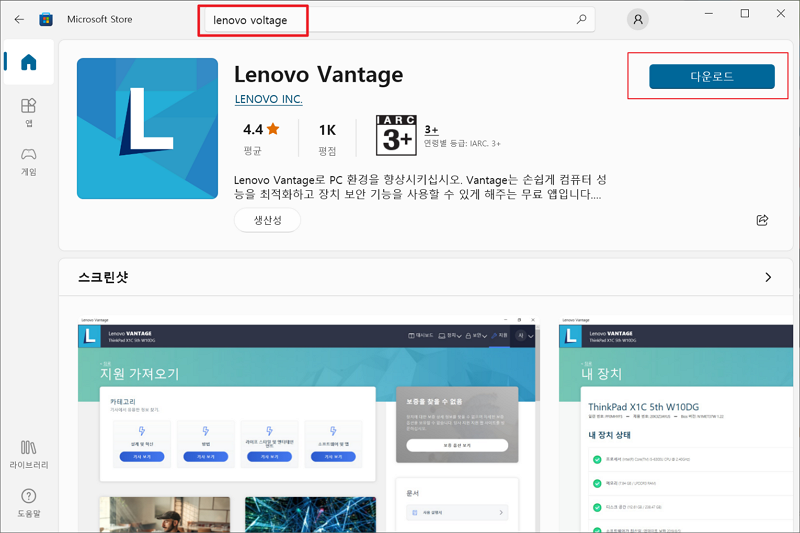Image resolution: width=800 pixels, height=533 pixels.
Task: Close the Microsoft Store window
Action: (x=781, y=14)
